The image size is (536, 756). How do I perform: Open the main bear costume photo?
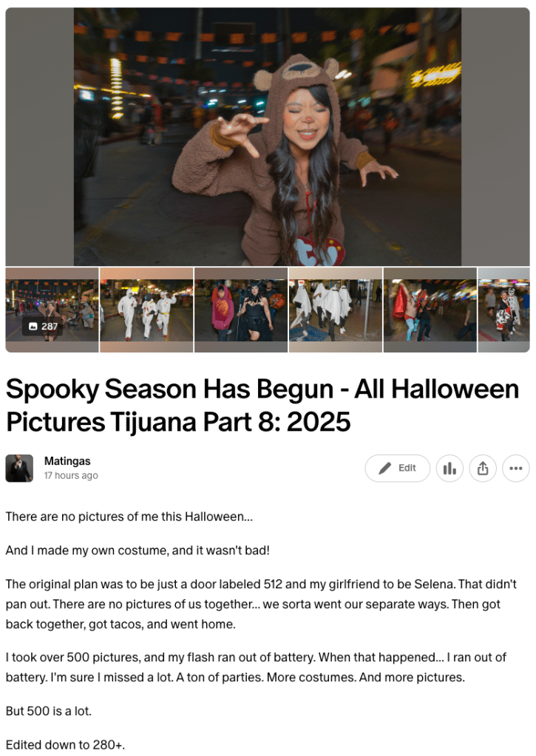coord(268,137)
